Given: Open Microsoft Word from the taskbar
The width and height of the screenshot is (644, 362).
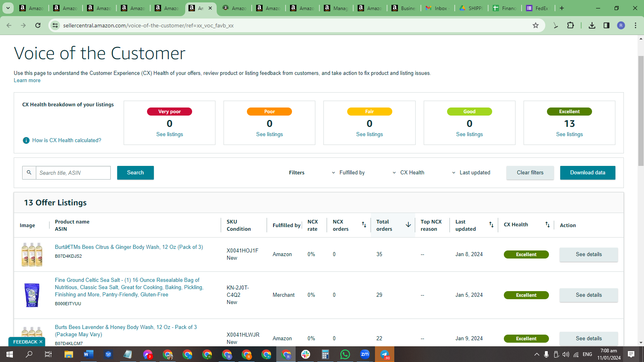Looking at the screenshot, I should (88, 354).
